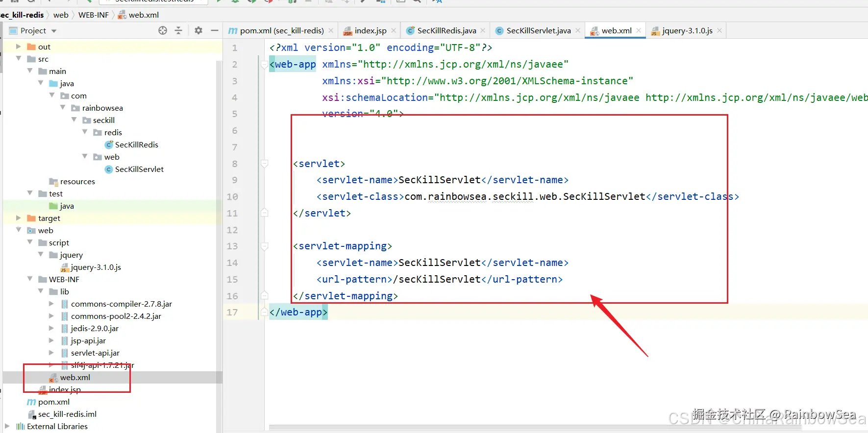Collapse the src folder
The height and width of the screenshot is (433, 868).
click(19, 58)
